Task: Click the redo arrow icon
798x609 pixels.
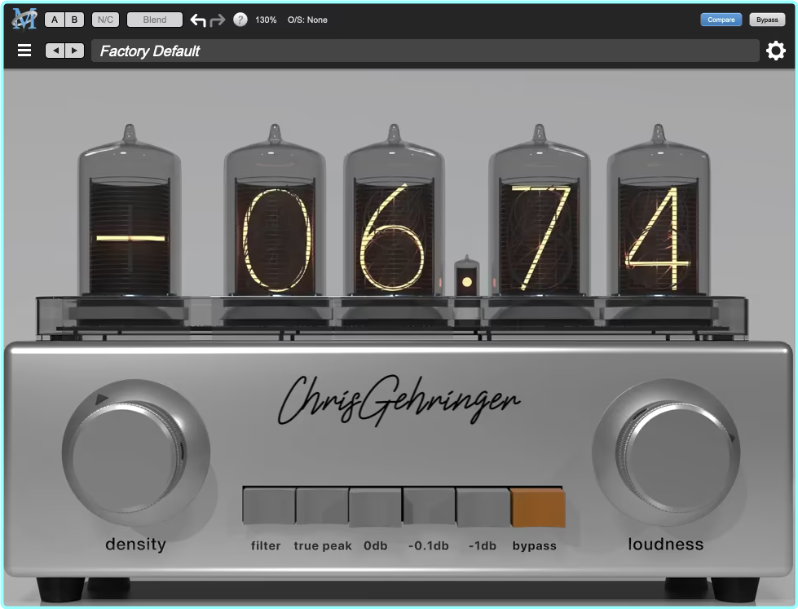Action: pyautogui.click(x=218, y=20)
